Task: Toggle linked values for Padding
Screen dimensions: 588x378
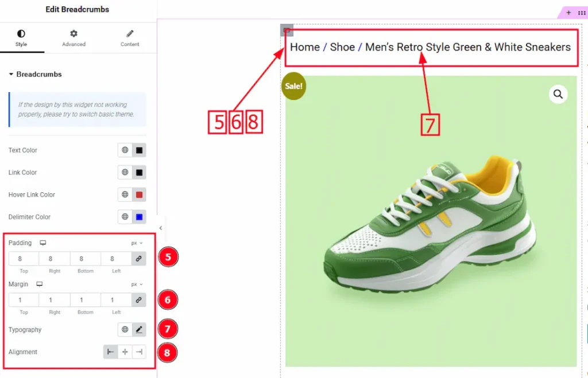Action: (138, 259)
